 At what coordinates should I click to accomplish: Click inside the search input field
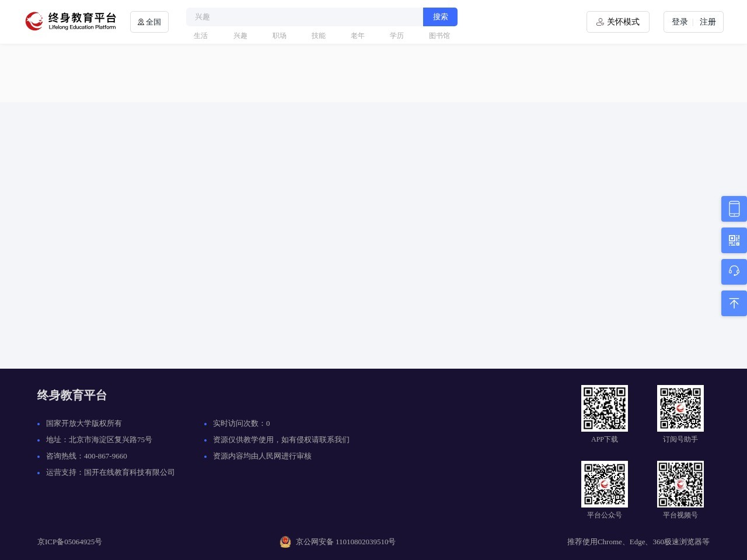coord(303,17)
